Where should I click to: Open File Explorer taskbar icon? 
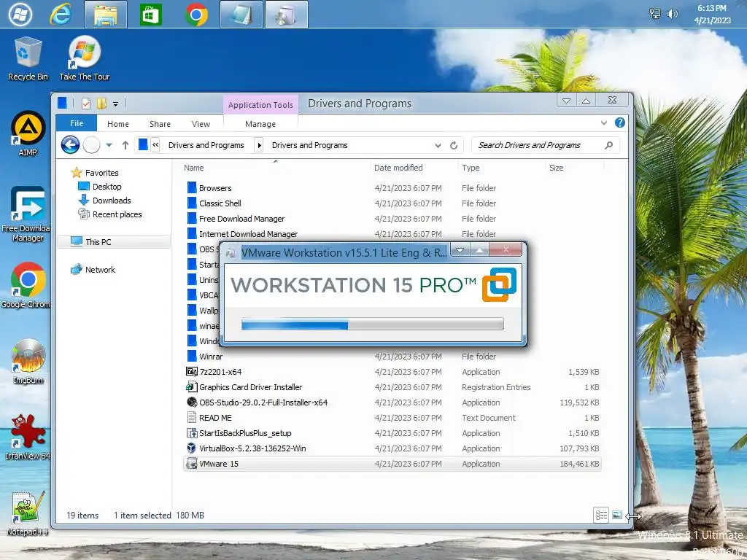point(106,15)
